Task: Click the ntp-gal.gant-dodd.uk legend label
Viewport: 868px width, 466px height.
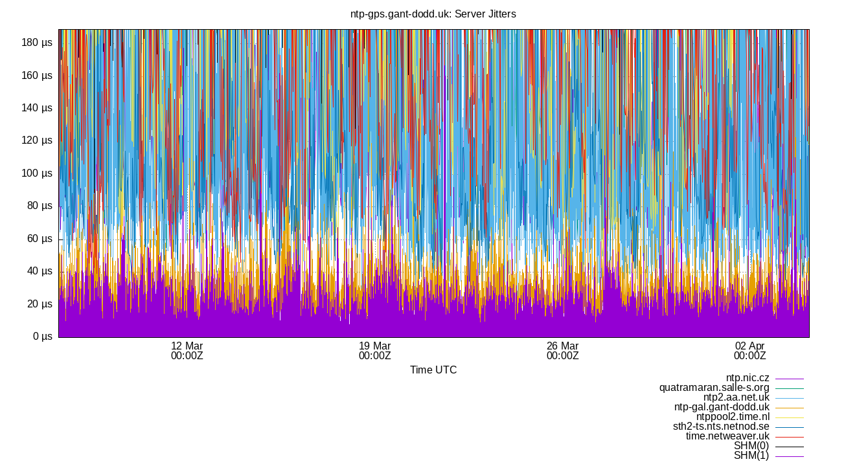Action: 721,406
